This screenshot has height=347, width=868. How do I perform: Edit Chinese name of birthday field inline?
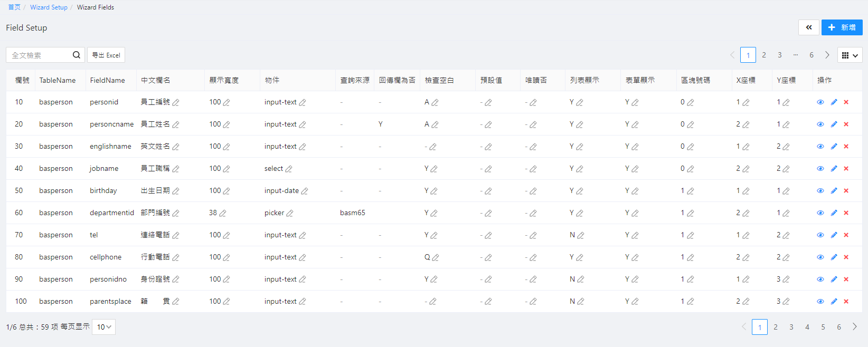[x=176, y=191]
